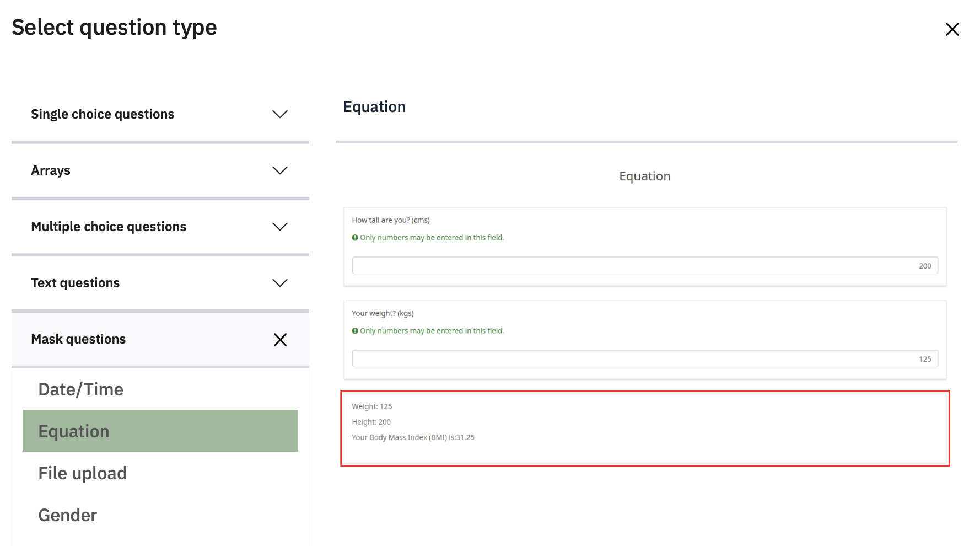980x546 pixels.
Task: Click the Mask questions header label
Action: pos(78,339)
